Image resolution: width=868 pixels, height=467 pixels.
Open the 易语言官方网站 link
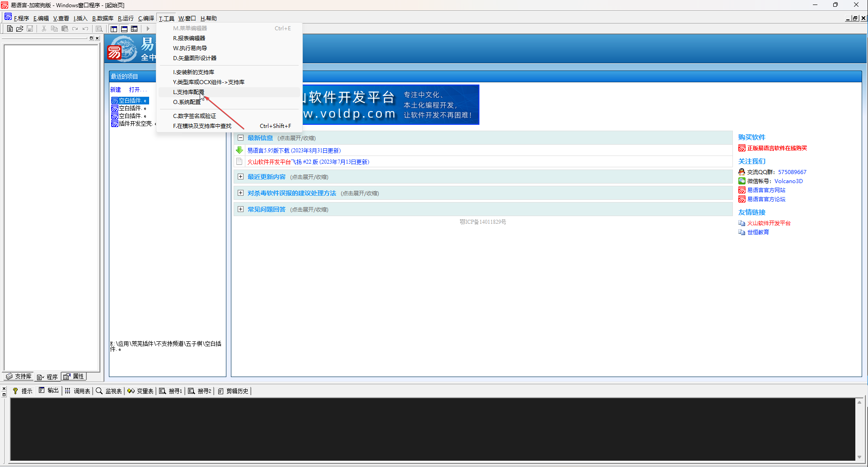(x=766, y=190)
